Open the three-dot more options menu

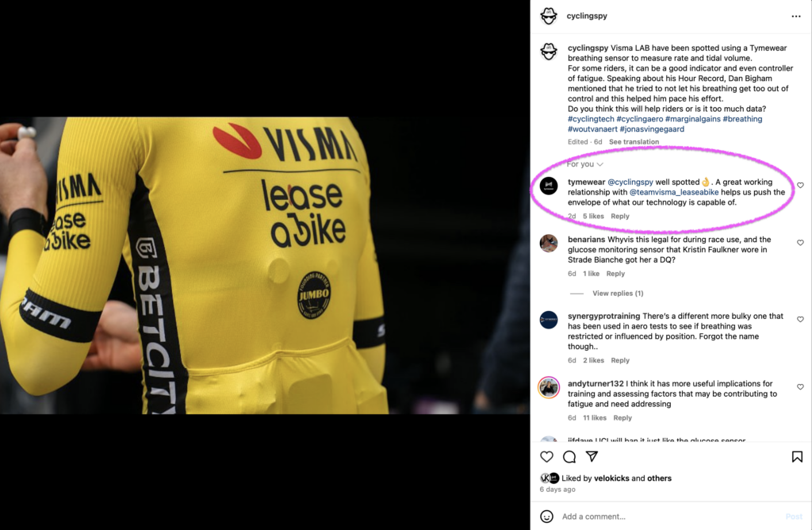[x=796, y=17]
